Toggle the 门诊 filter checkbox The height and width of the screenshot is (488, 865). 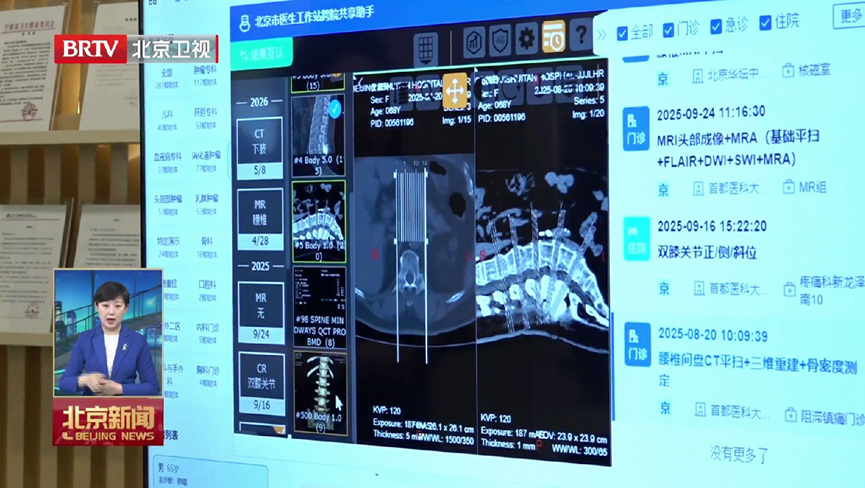(668, 30)
